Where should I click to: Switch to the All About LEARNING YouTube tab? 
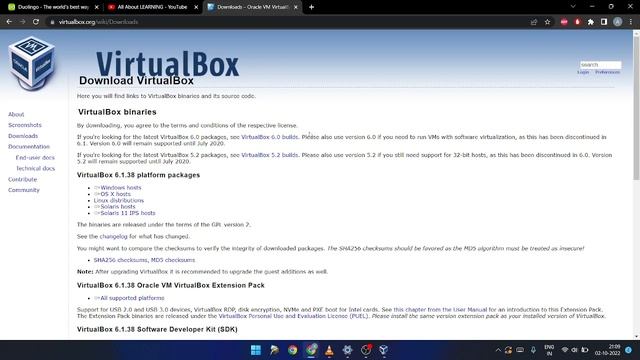pyautogui.click(x=152, y=7)
